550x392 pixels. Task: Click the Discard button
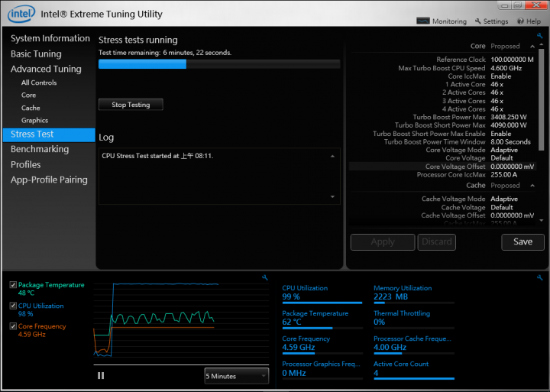click(437, 241)
